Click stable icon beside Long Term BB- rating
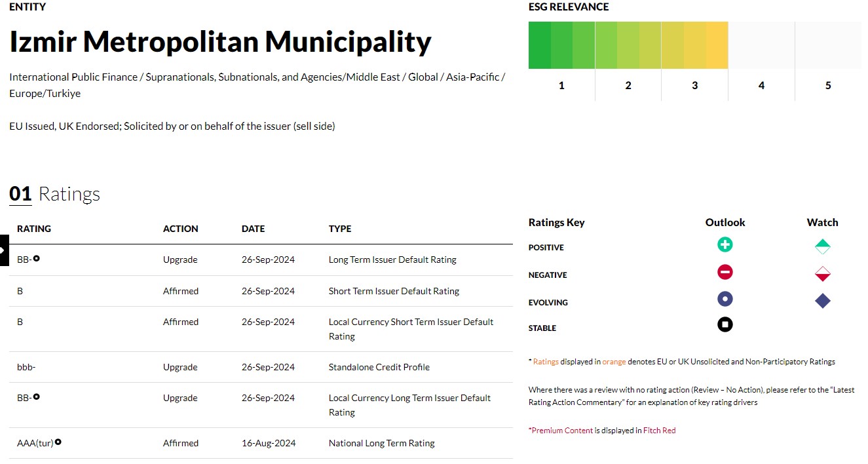Screen dimensions: 868x464 click(x=37, y=258)
